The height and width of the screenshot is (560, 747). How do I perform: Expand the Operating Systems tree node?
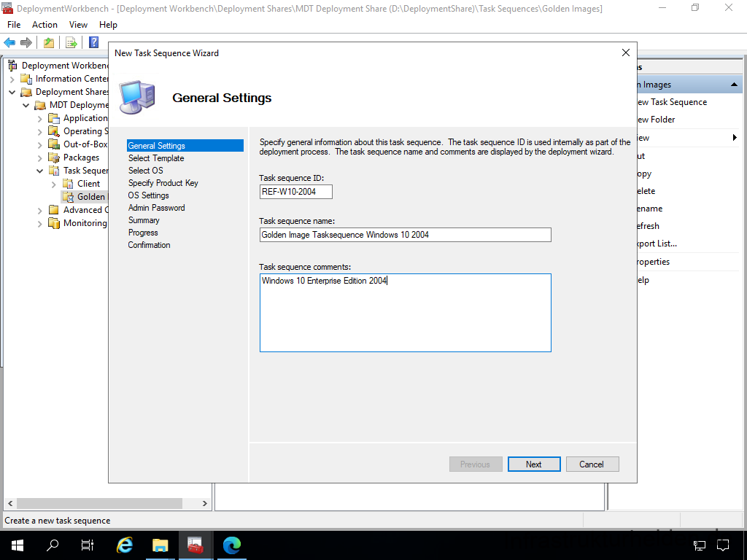tap(40, 131)
